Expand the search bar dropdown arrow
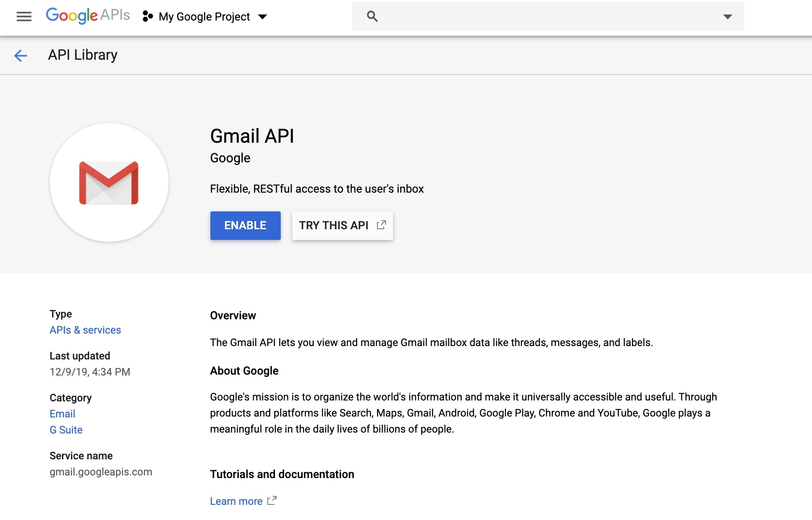This screenshot has width=812, height=520. [x=727, y=17]
